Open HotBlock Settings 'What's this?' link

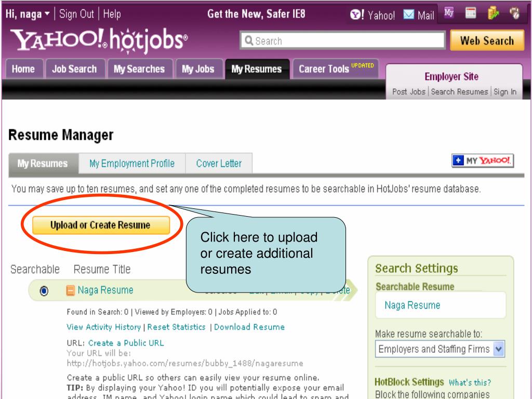[470, 383]
